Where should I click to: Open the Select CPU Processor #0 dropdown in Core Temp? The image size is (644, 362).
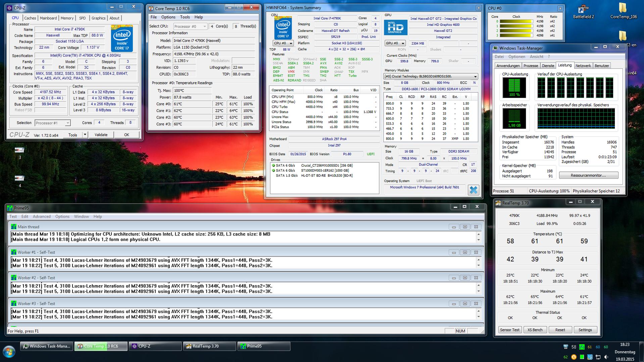point(190,26)
